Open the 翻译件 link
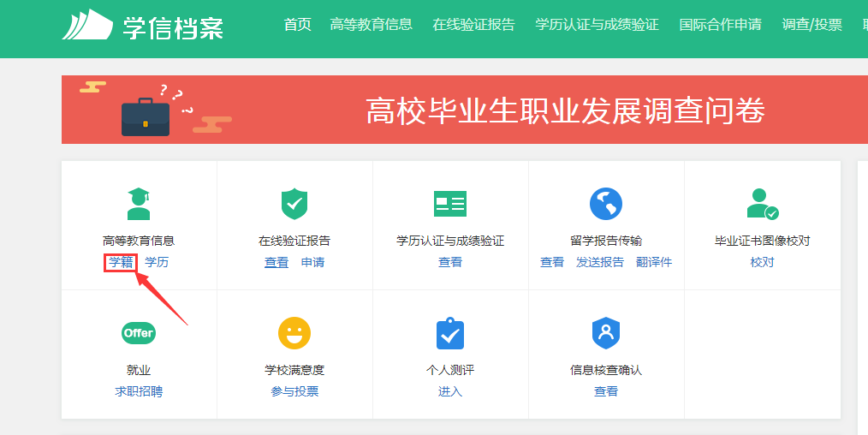The width and height of the screenshot is (868, 435). (x=654, y=262)
